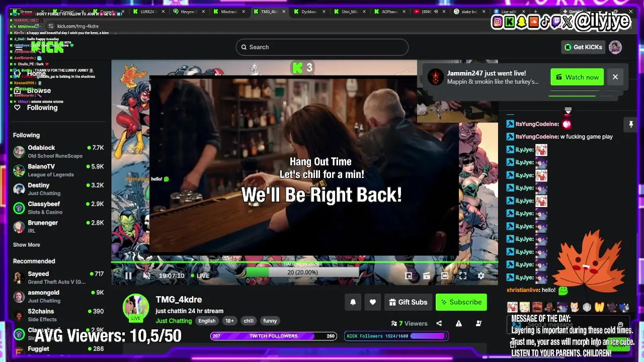The image size is (644, 362).
Task: Switch to the Dyddoss browser tab
Action: coord(310,12)
